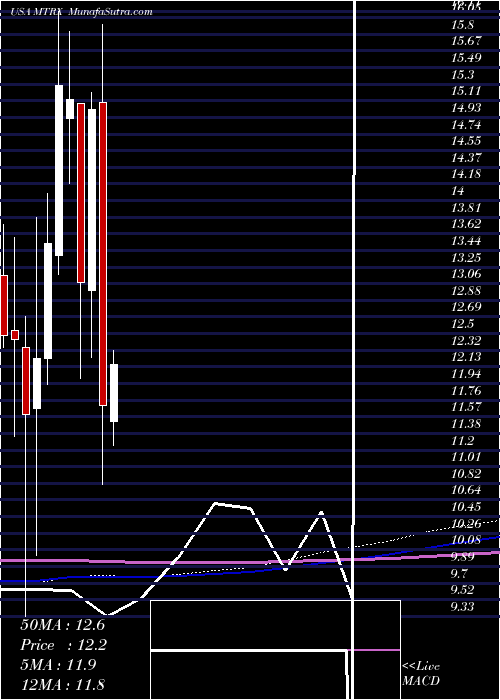
Task: Click the 10.08 price axis label
Action: pyautogui.click(x=466, y=540)
